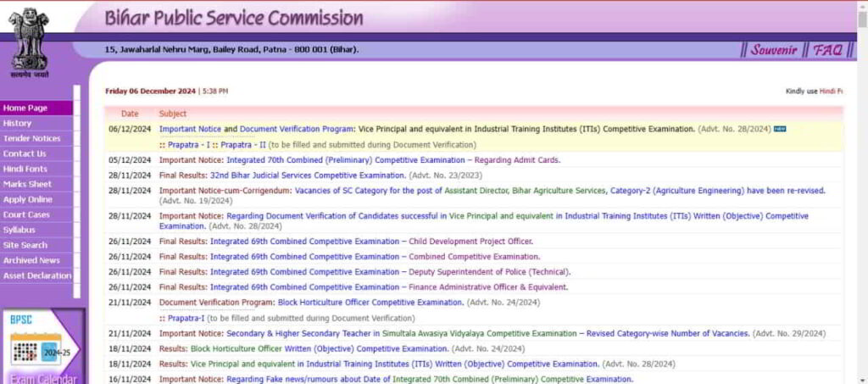The width and height of the screenshot is (868, 384).
Task: Select Apply Online in sidebar
Action: (x=36, y=199)
